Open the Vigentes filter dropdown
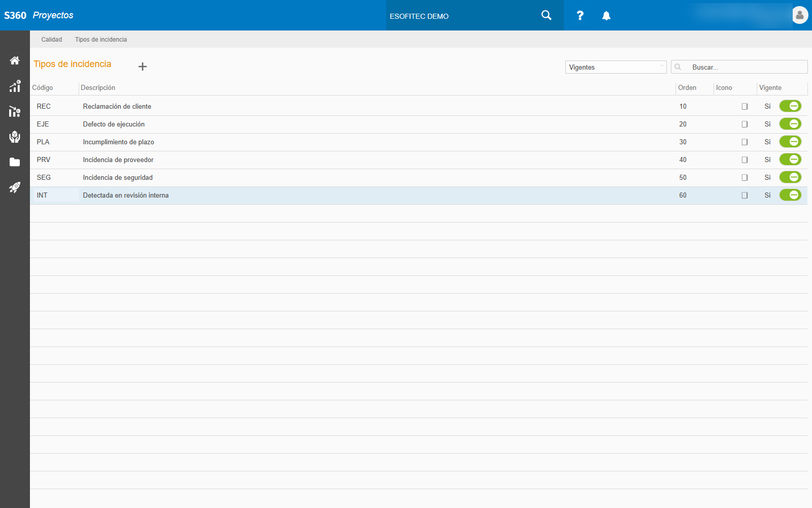 click(616, 67)
